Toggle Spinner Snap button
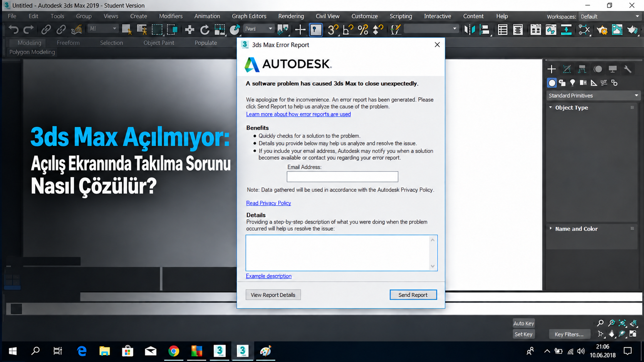Viewport: 644px width, 362px height. 378,30
